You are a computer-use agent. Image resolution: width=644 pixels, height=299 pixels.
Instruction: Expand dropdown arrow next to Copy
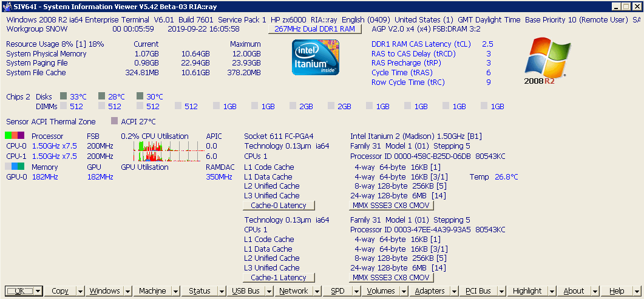[81, 291]
